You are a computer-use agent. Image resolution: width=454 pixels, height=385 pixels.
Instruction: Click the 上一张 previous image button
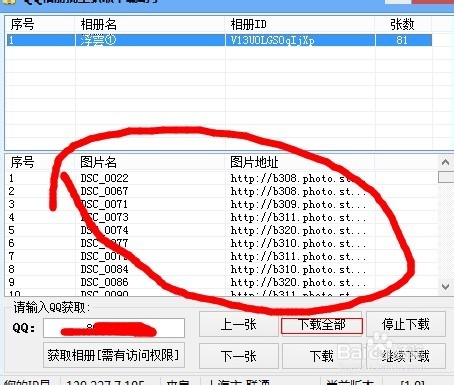coord(239,324)
